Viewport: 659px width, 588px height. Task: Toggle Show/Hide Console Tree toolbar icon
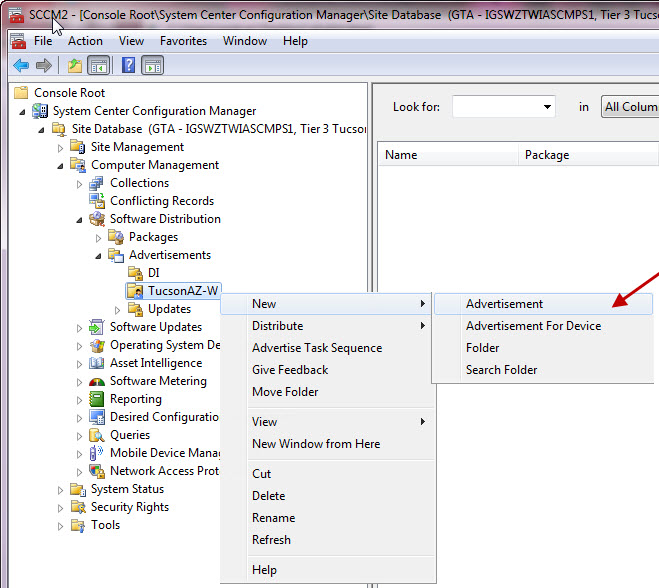click(x=99, y=66)
